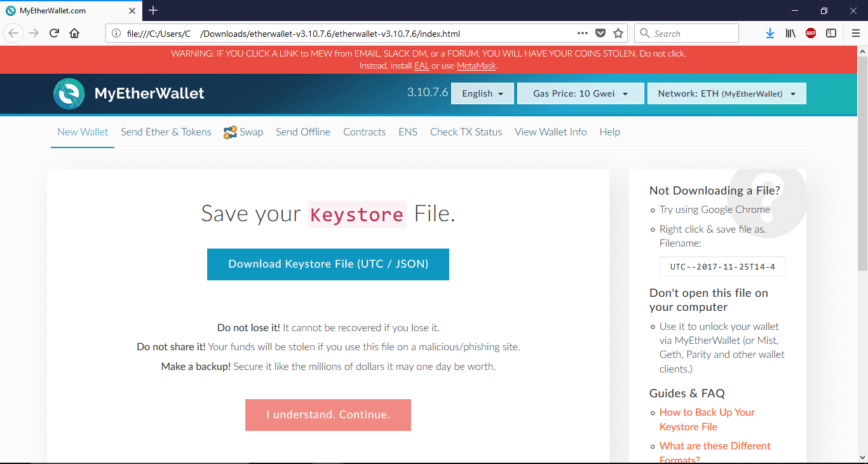Viewport: 868px width, 464px height.
Task: Open Send Ether & Tokens tab
Action: 166,132
